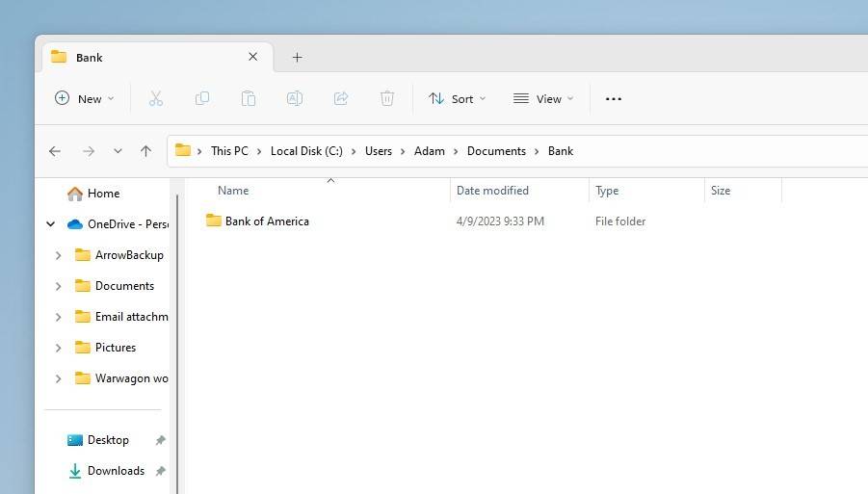Expand the Documents folder in sidebar

tap(58, 286)
